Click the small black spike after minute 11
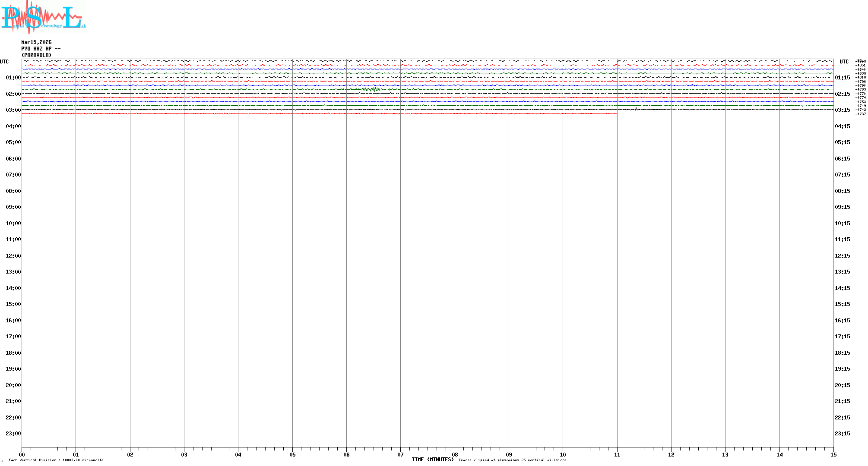This screenshot has height=466, width=868. point(636,109)
